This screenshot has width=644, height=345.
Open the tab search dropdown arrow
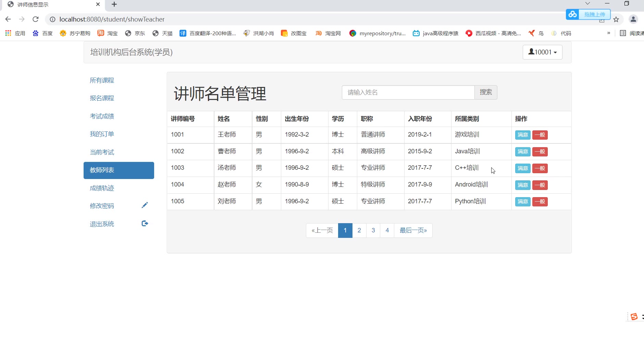(x=587, y=4)
